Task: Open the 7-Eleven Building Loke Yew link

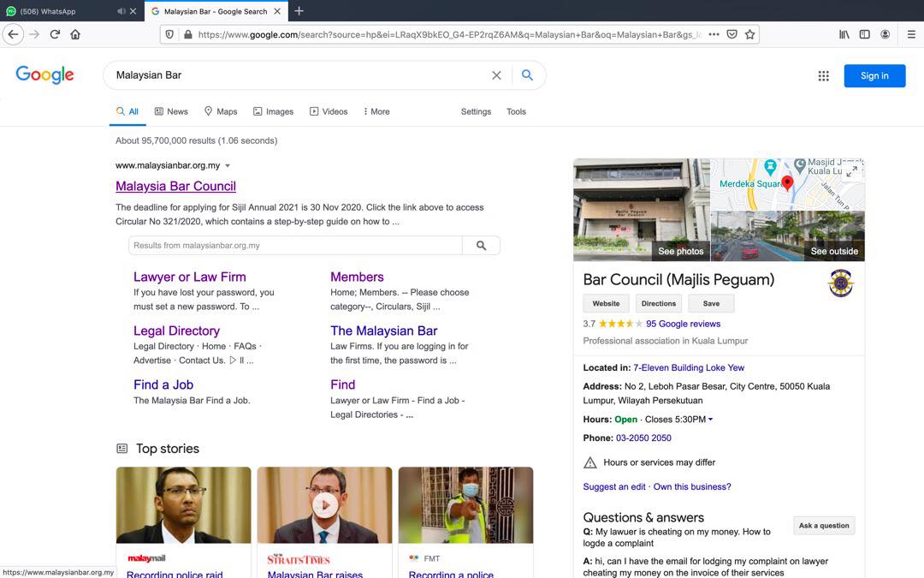Action: coord(688,367)
